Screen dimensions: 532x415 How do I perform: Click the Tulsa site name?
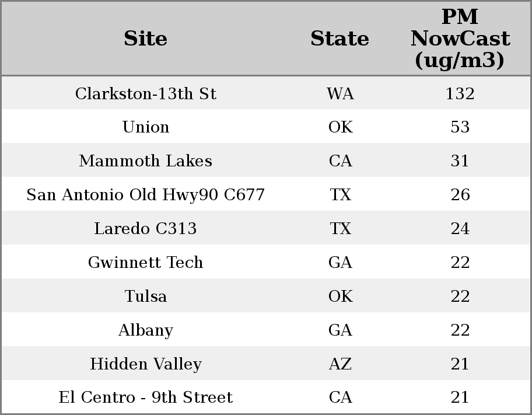click(x=146, y=297)
